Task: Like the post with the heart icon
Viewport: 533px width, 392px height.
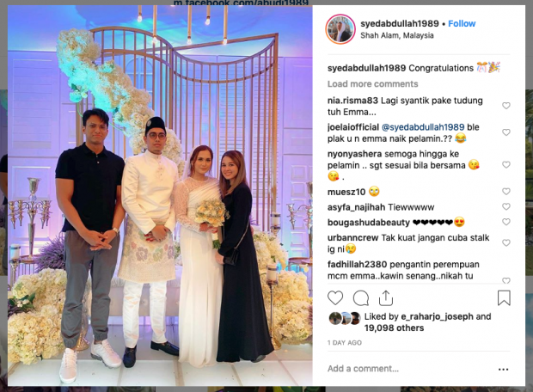Action: tap(335, 298)
